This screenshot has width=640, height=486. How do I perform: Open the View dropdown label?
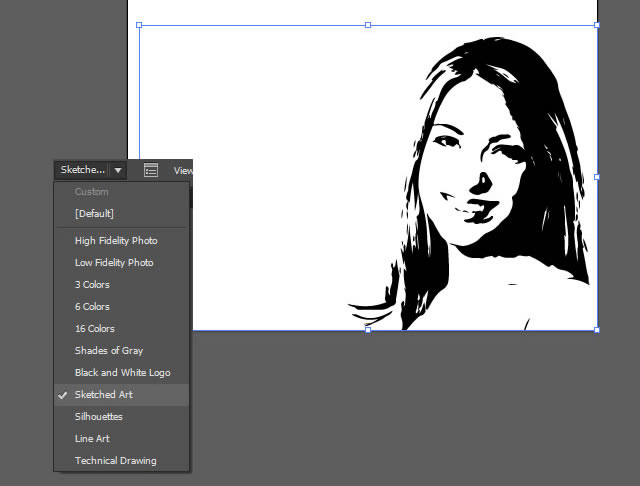click(x=183, y=171)
